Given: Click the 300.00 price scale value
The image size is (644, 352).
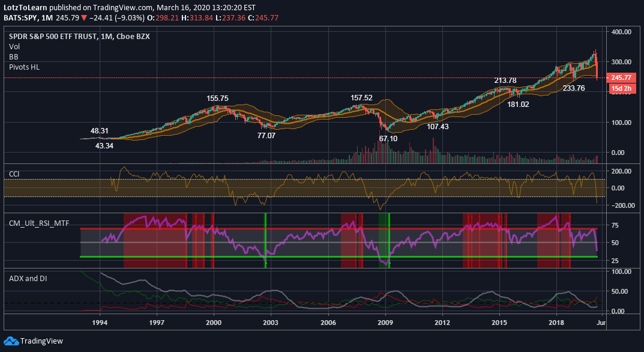Looking at the screenshot, I should pos(621,62).
